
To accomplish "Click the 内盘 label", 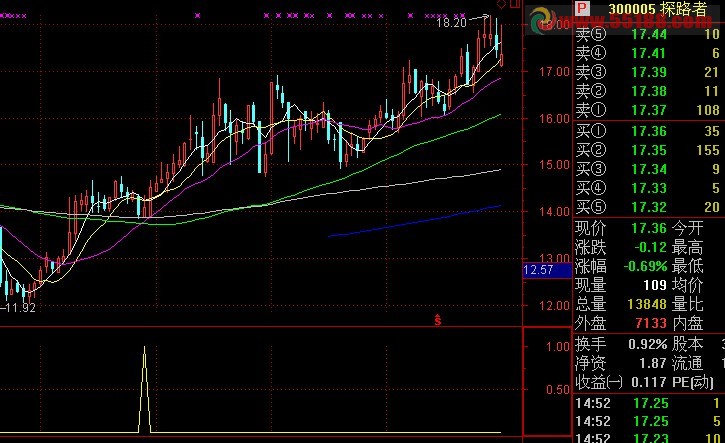I will pyautogui.click(x=688, y=323).
